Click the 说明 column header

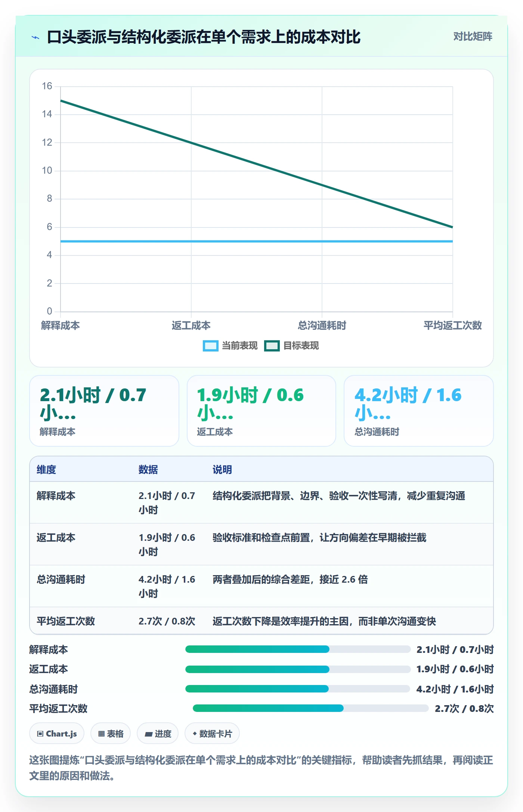[223, 469]
